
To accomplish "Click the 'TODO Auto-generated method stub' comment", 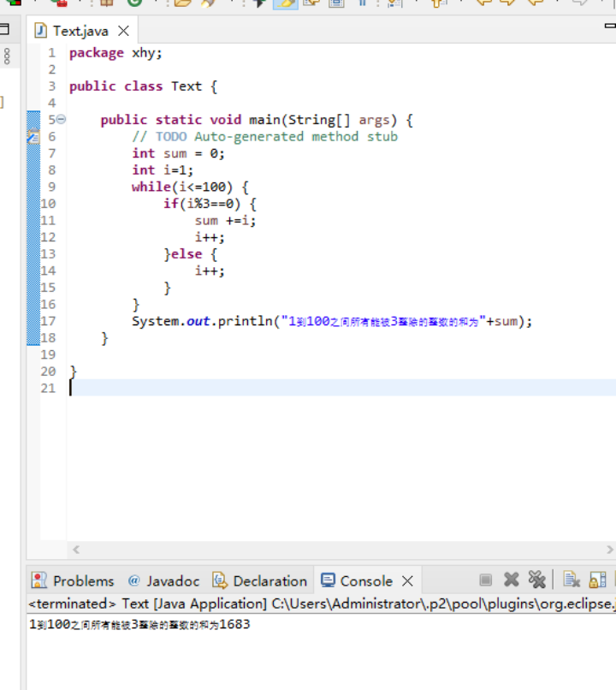I will click(x=276, y=136).
